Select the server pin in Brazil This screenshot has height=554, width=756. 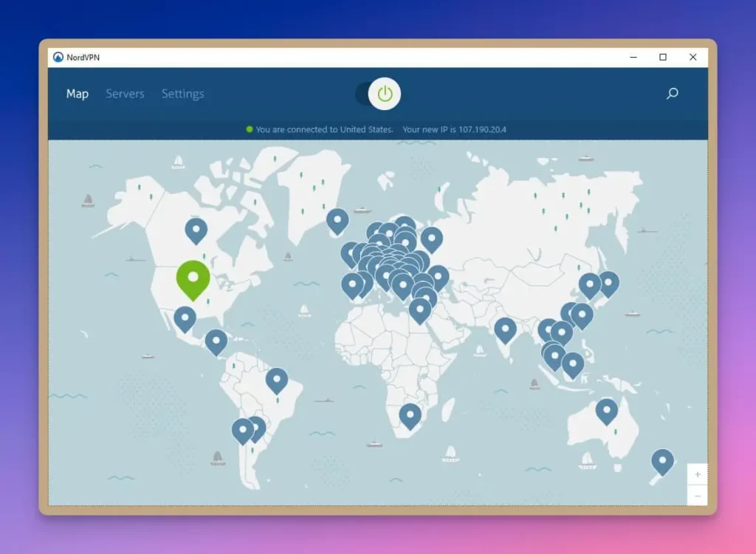(x=277, y=379)
